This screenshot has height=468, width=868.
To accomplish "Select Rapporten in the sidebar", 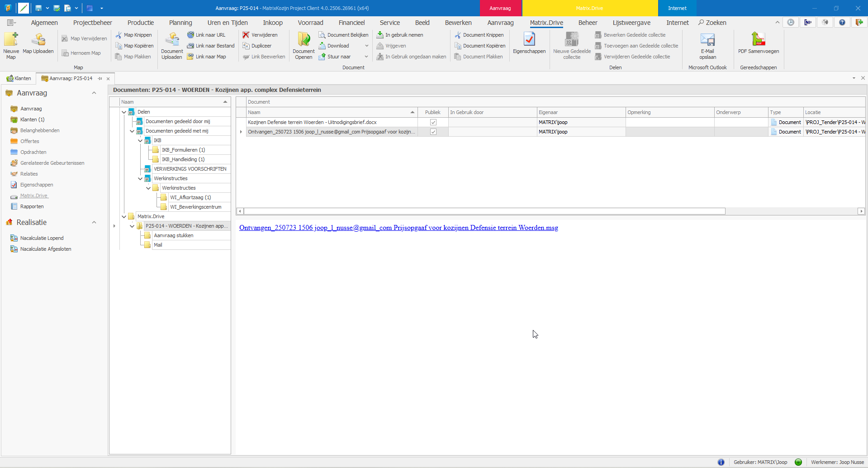I will tap(32, 206).
